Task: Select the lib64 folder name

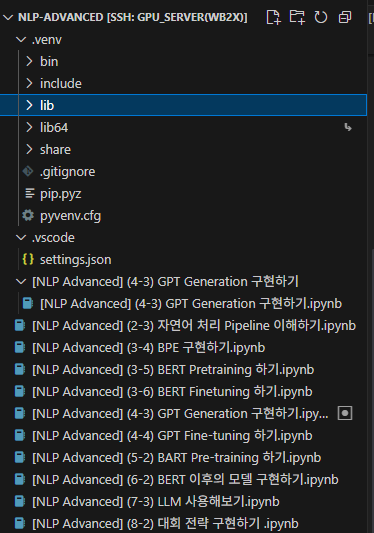Action: coord(54,127)
